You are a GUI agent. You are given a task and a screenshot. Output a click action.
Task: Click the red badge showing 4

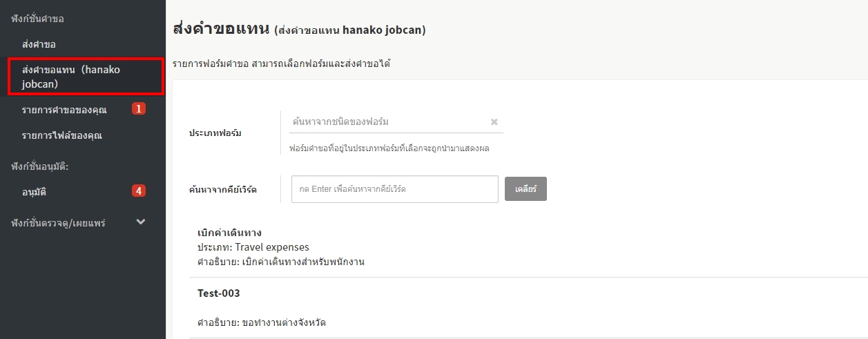(x=139, y=191)
